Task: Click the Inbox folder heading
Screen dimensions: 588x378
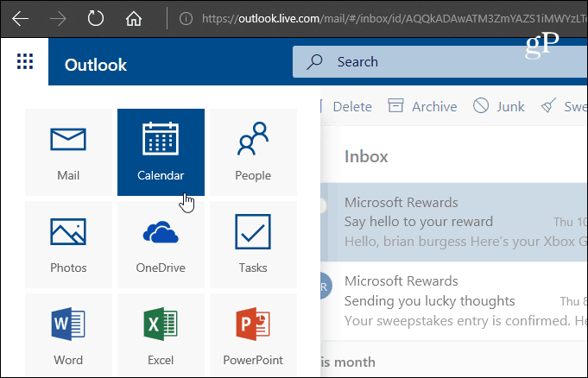Action: (x=366, y=156)
